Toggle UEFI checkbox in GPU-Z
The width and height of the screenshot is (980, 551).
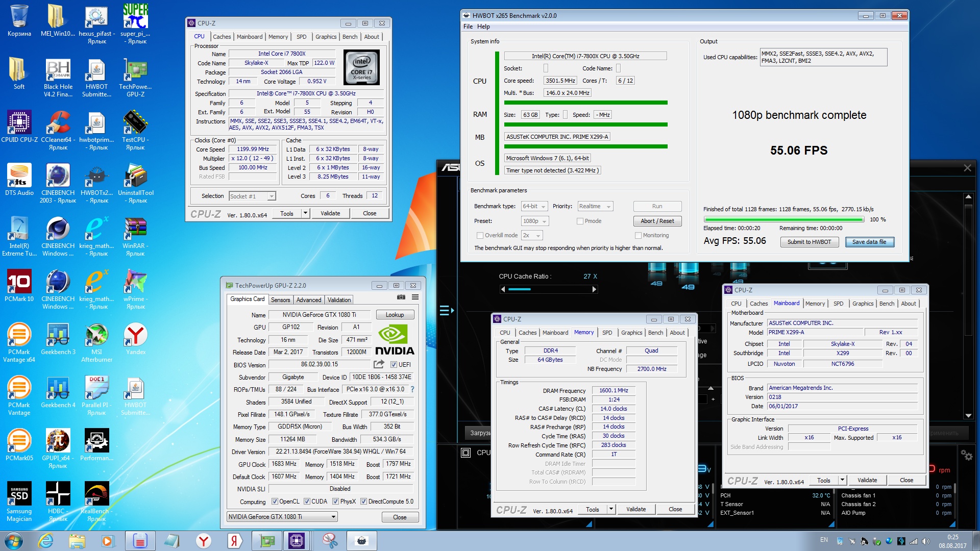(394, 364)
